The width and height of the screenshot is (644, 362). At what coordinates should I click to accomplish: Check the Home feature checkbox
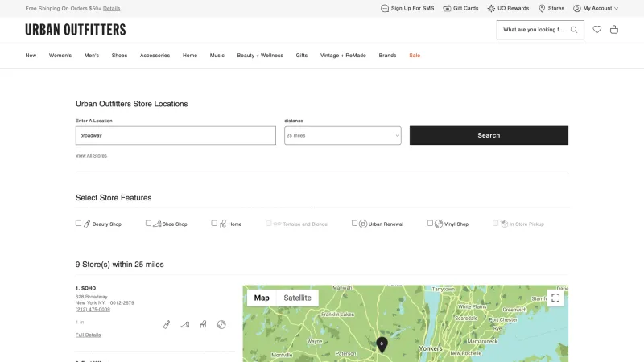214,224
